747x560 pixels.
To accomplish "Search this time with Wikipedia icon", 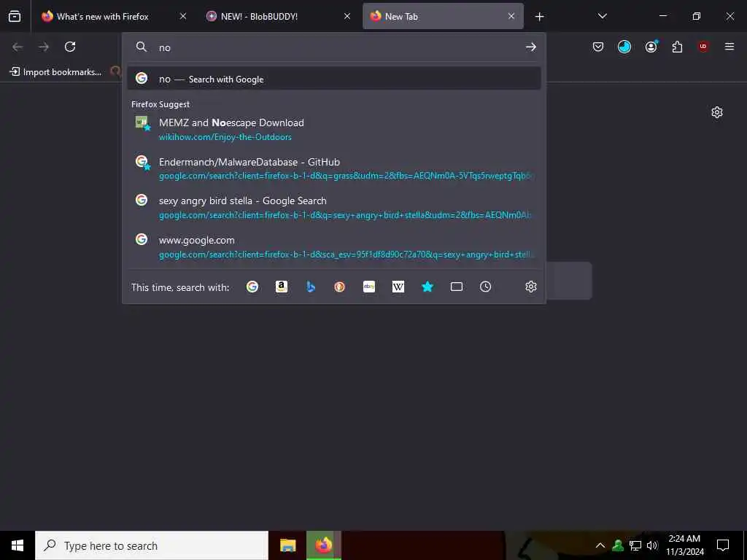I will coord(398,287).
